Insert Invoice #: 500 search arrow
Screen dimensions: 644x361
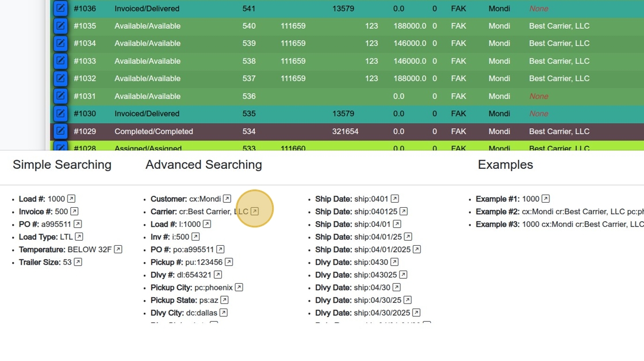coord(74,211)
